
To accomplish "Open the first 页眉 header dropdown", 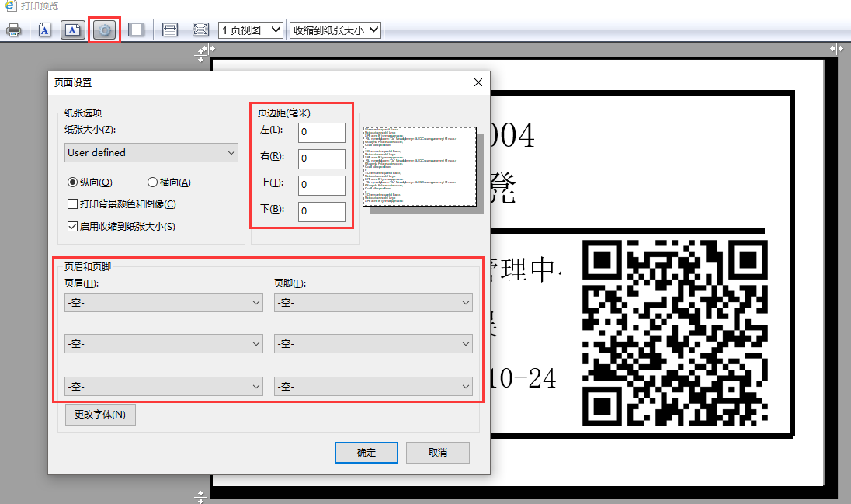I will [164, 303].
